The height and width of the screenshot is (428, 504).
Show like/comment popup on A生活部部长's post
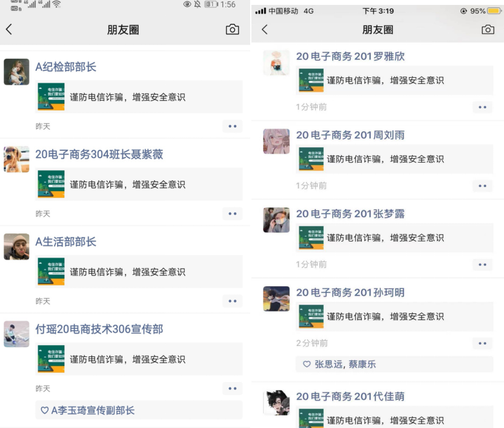(232, 301)
